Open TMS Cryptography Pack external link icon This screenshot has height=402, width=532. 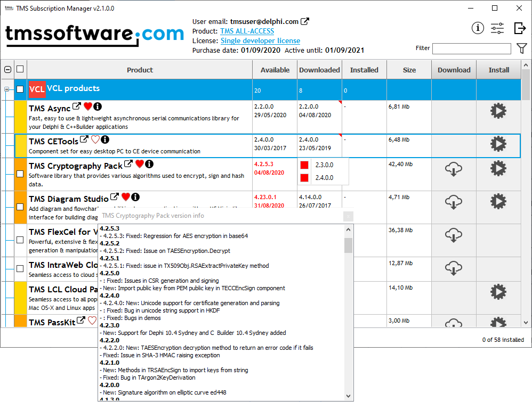pyautogui.click(x=128, y=164)
